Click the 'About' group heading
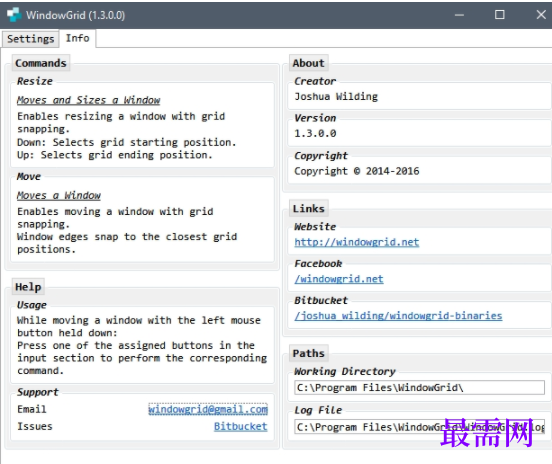552x464 pixels. (x=308, y=63)
